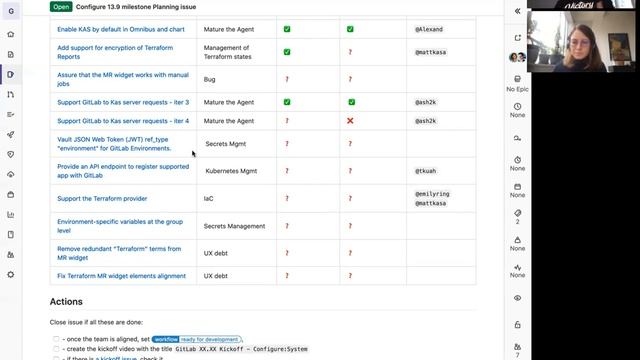Image resolution: width=640 pixels, height=360 pixels.
Task: Open Enable KAS by default in Omnibus link
Action: tap(121, 29)
